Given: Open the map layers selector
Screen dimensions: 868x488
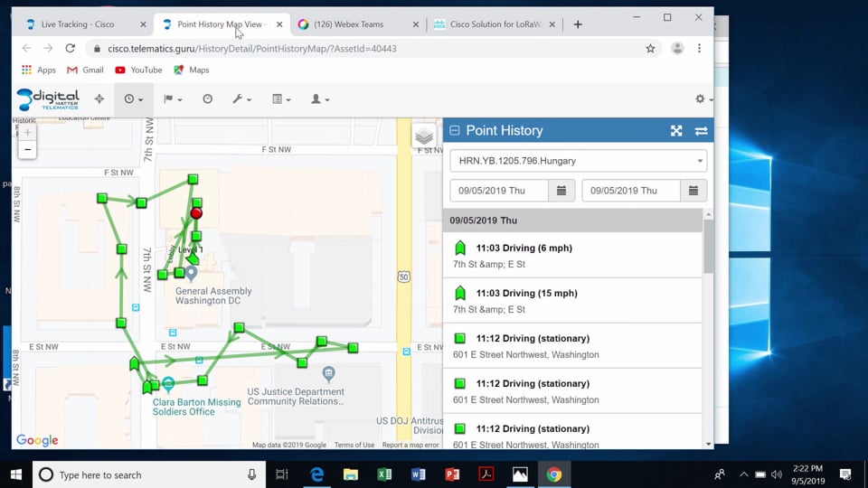Looking at the screenshot, I should pos(424,136).
